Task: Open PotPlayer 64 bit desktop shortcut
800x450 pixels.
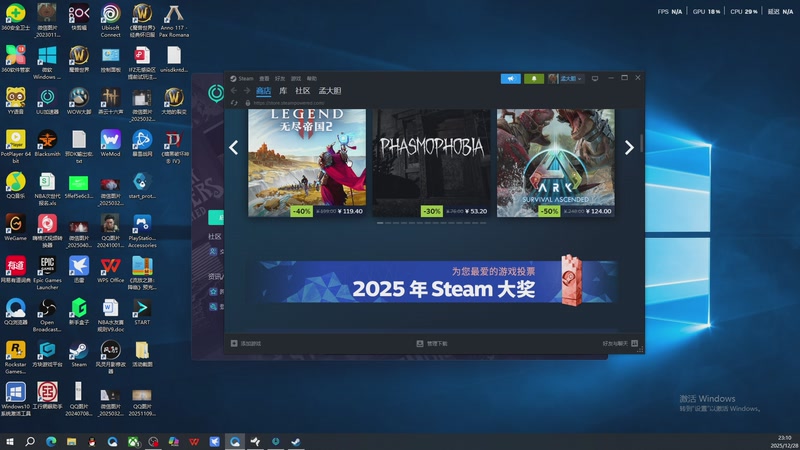Action: [15, 147]
